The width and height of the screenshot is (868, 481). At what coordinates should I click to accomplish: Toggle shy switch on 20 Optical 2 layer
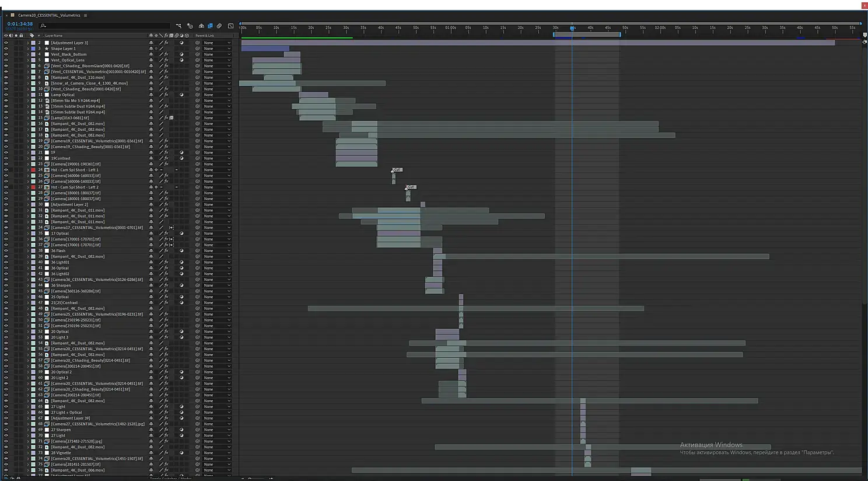click(151, 372)
